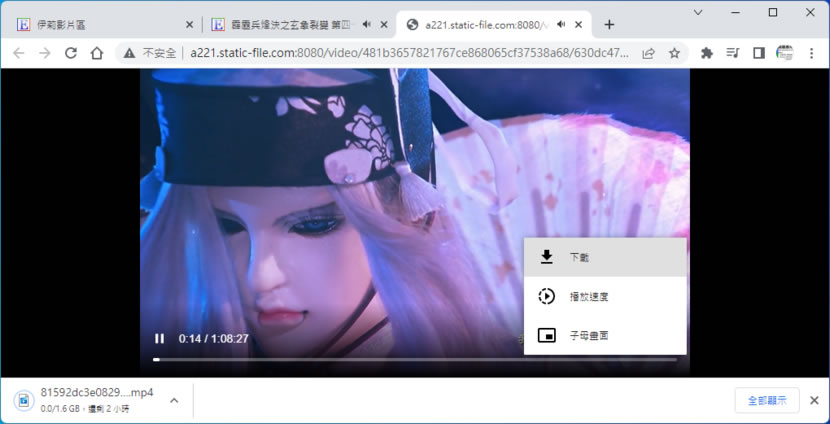Pause the video playback

tap(159, 339)
